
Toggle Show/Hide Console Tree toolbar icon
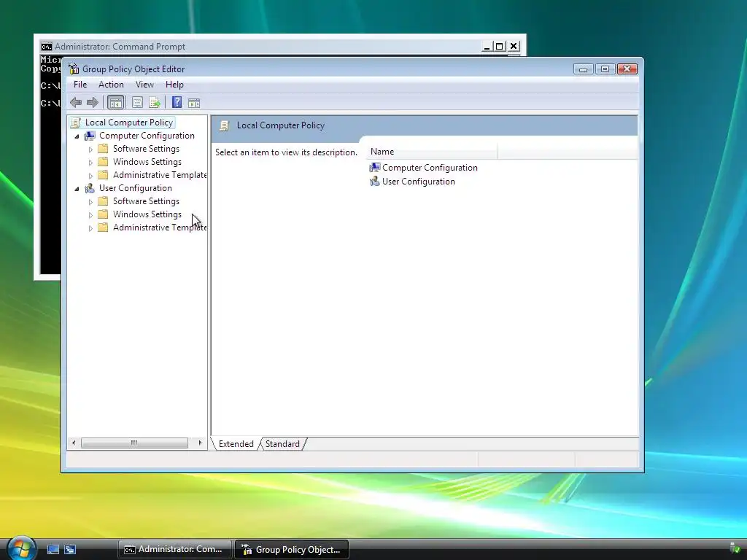point(115,102)
